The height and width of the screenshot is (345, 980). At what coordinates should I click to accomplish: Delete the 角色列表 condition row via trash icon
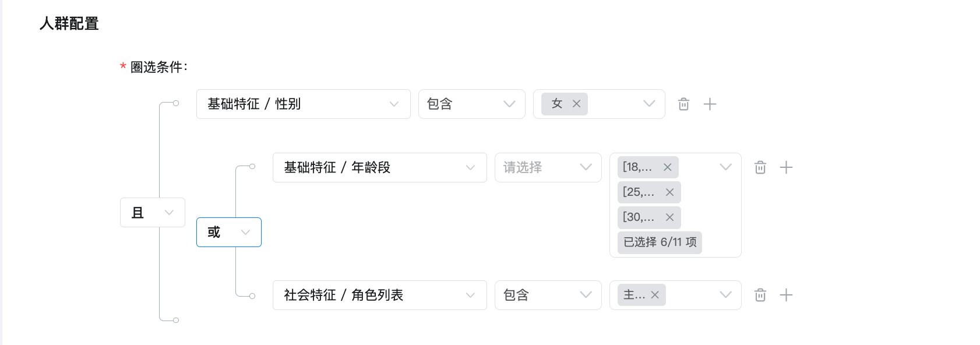click(760, 295)
